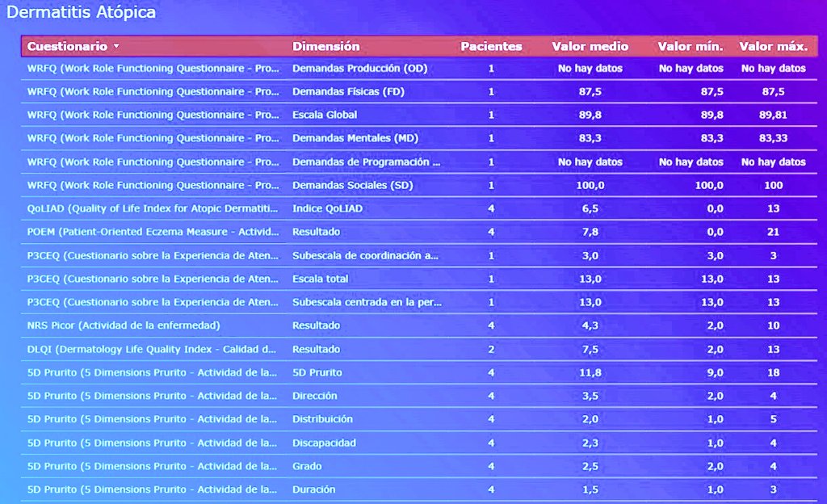Open the NRS Picor questionnaire cell
827x504 pixels.
[x=124, y=325]
